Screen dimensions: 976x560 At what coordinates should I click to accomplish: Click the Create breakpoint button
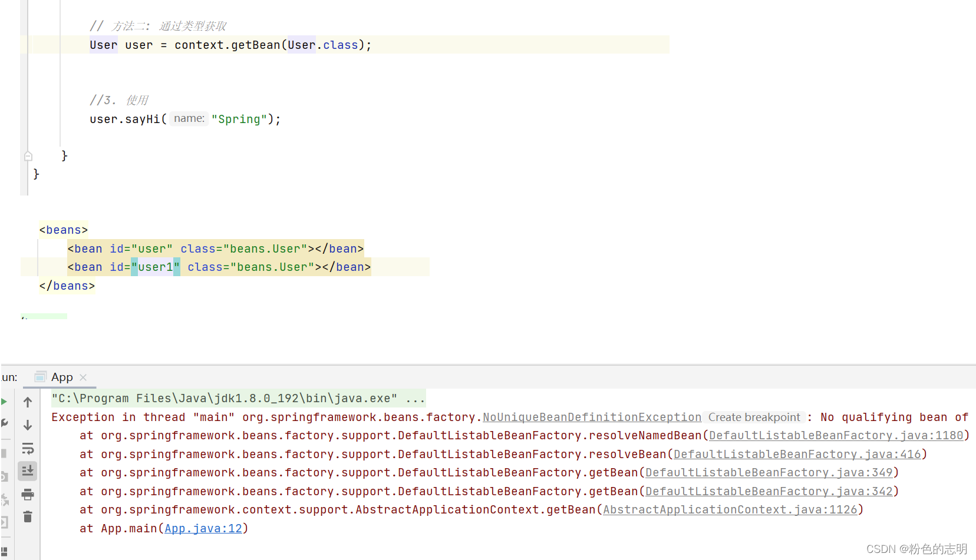click(x=754, y=417)
